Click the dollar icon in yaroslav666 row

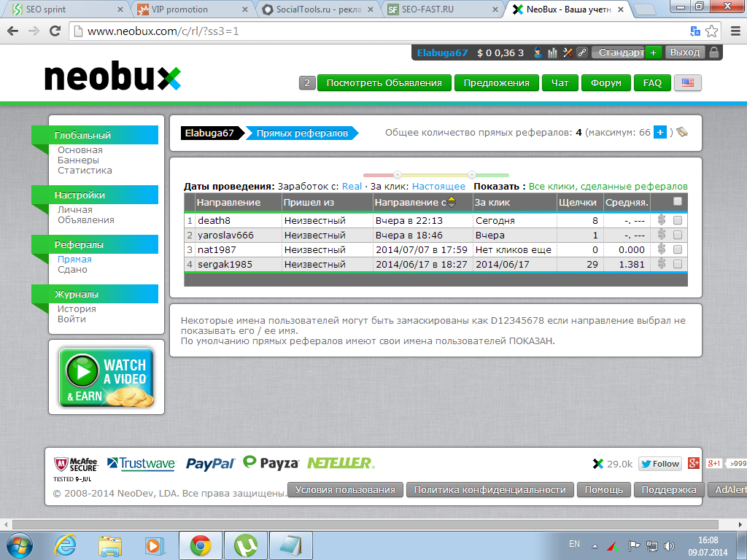(x=661, y=235)
